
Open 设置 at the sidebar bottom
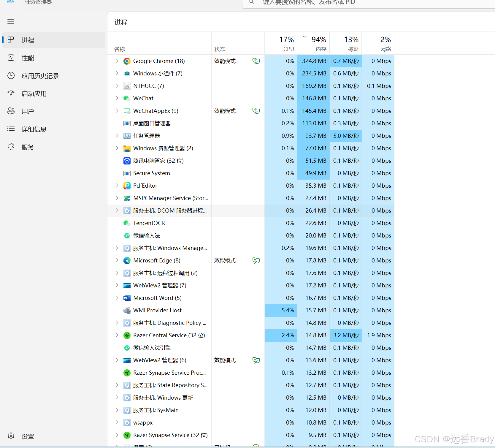(x=54, y=436)
